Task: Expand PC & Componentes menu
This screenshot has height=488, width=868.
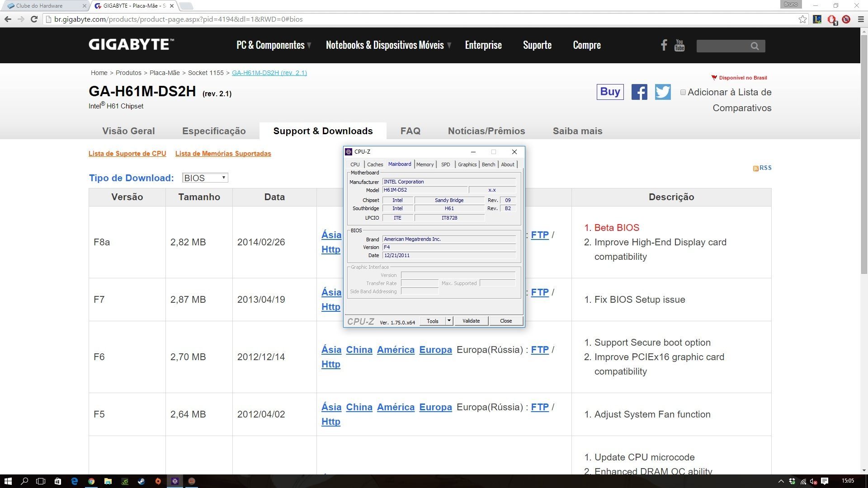Action: (274, 45)
